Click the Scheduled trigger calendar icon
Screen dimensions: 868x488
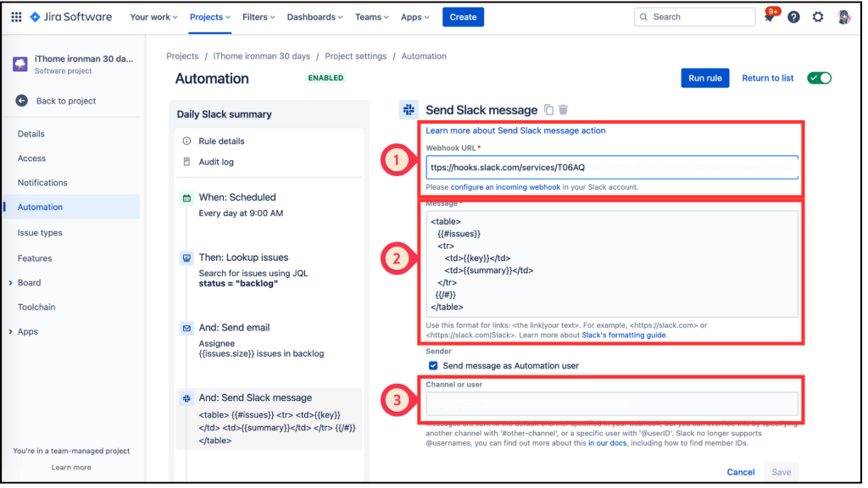point(186,197)
